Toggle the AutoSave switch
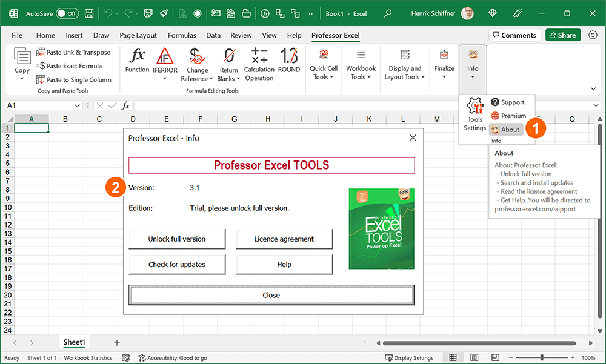The height and width of the screenshot is (364, 606). pos(67,13)
